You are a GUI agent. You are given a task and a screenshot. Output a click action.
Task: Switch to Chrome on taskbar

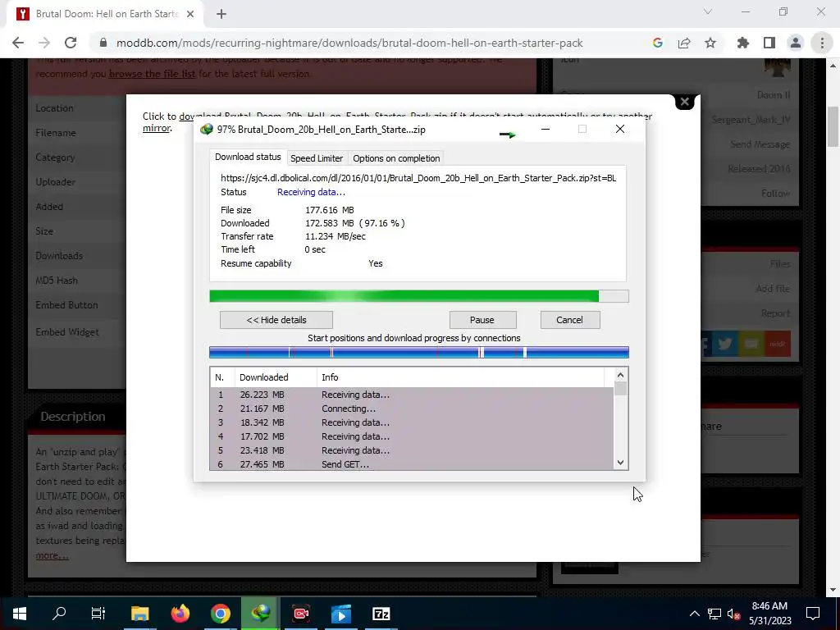pyautogui.click(x=220, y=614)
